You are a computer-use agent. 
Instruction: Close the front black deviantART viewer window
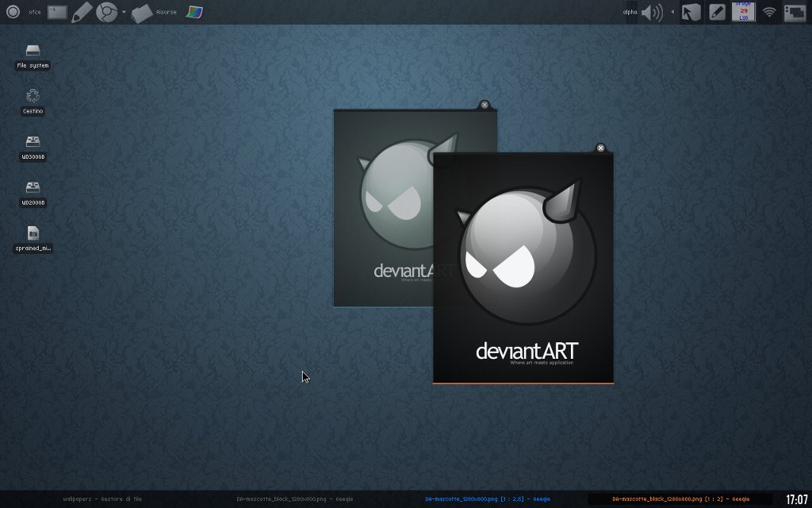click(601, 148)
